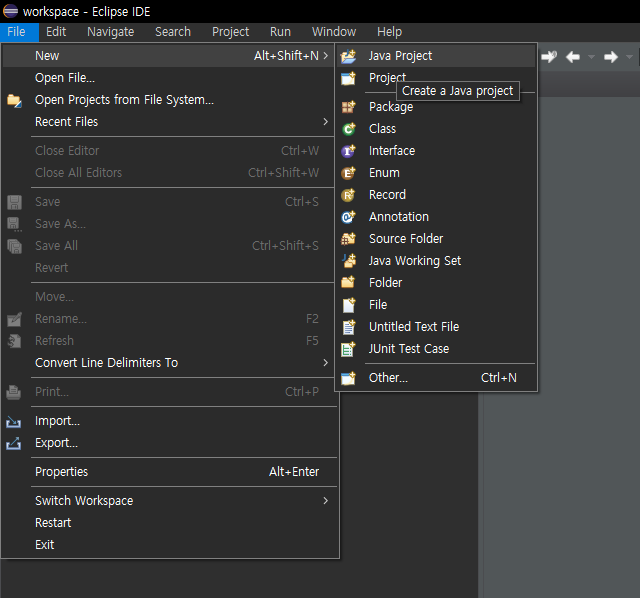The width and height of the screenshot is (640, 598).
Task: Open the Edit menu
Action: [x=56, y=32]
